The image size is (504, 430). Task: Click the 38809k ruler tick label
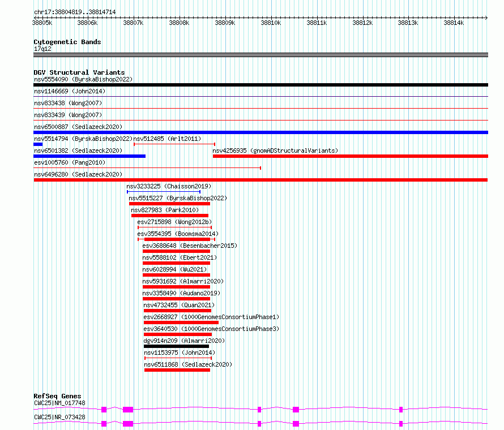click(x=225, y=23)
